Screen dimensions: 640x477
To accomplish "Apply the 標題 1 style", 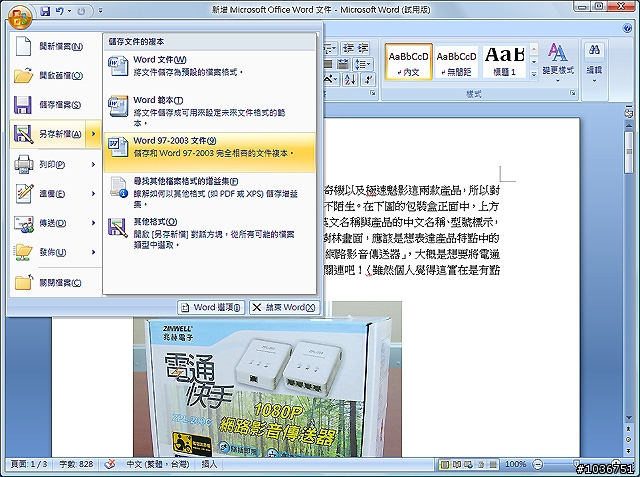I will [504, 62].
